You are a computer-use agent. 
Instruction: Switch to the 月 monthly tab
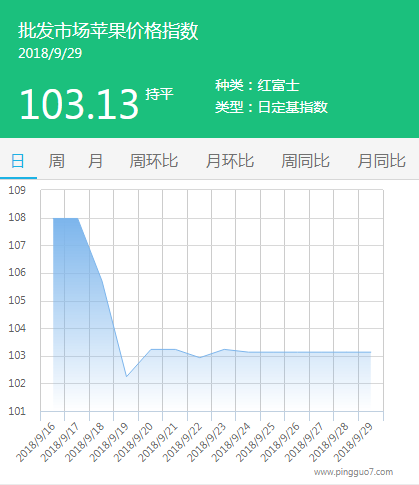95,161
